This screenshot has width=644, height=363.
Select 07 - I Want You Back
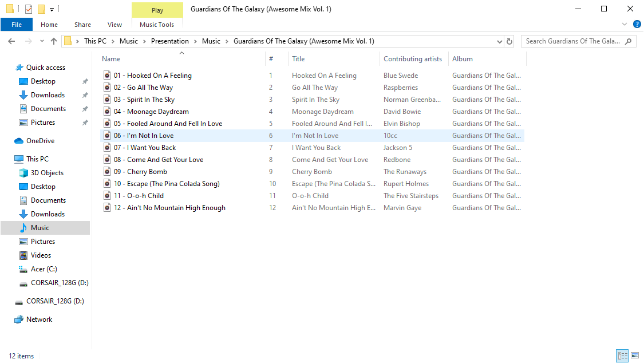(145, 147)
